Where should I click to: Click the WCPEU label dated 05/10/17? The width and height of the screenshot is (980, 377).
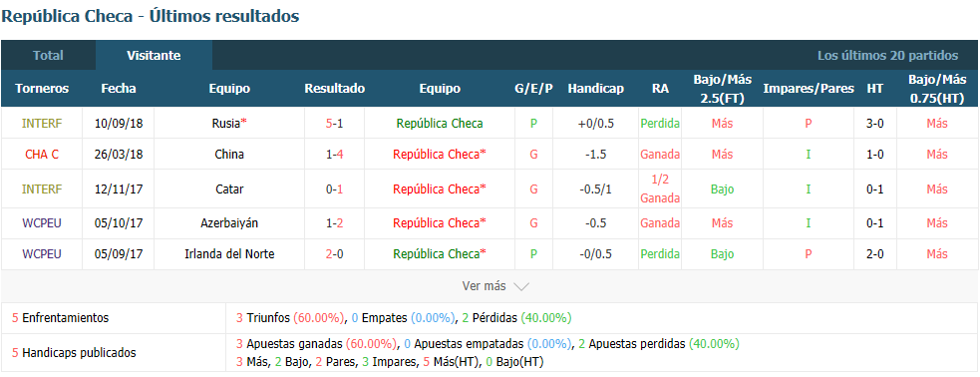pos(42,223)
